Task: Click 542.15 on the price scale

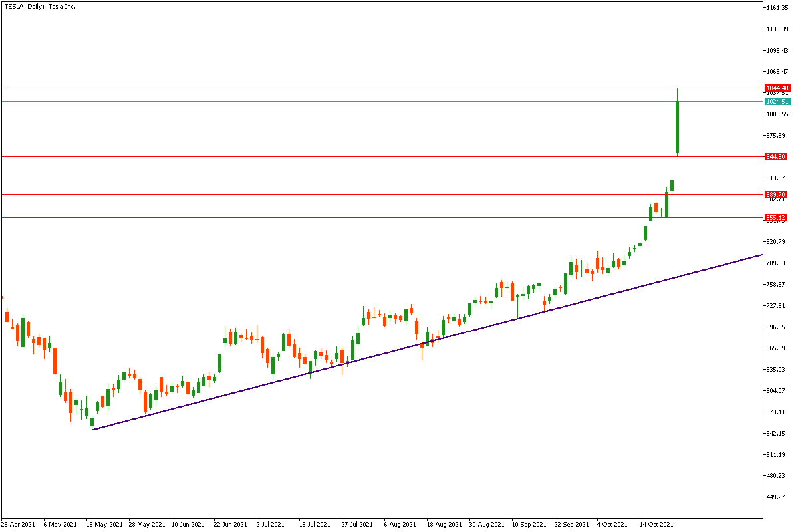Action: pyautogui.click(x=776, y=433)
